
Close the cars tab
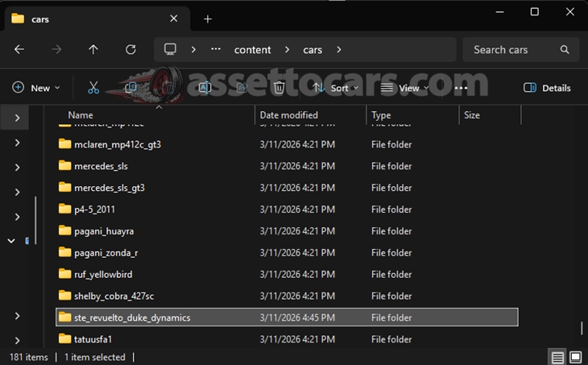[x=174, y=19]
